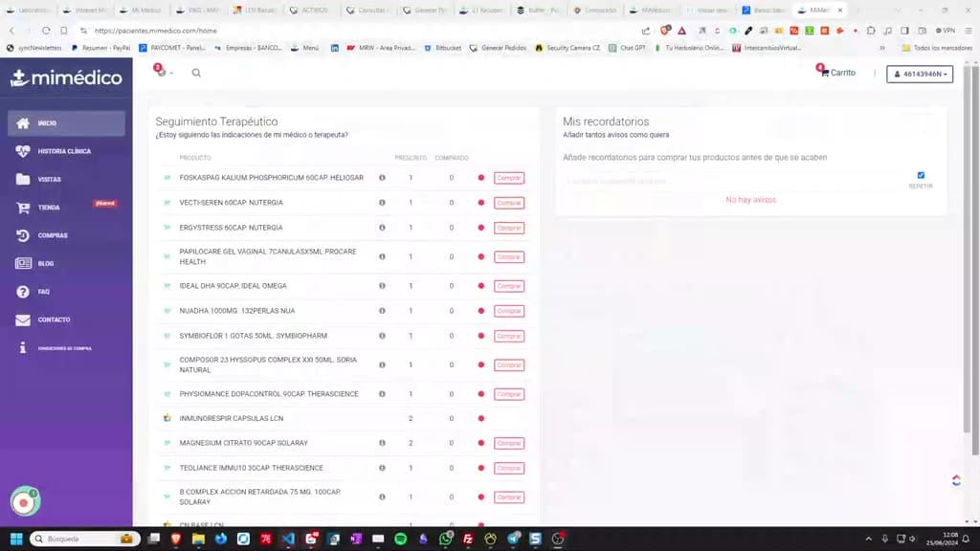This screenshot has height=551, width=980.
Task: Click the search magnifier icon in header
Action: click(196, 73)
